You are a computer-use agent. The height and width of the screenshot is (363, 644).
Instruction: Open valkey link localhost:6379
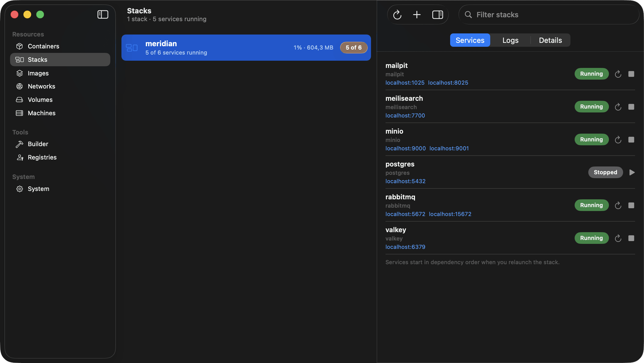tap(405, 247)
